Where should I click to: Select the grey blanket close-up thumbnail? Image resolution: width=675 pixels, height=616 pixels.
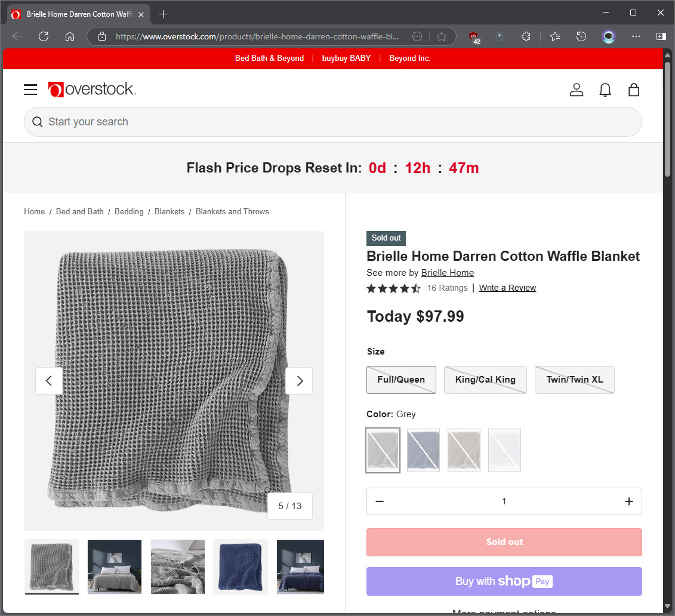[x=178, y=566]
